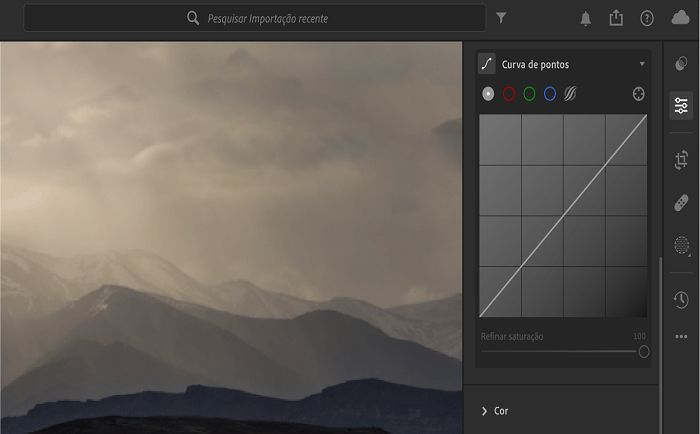700x434 pixels.
Task: Click the tone curve graph center
Action: [563, 216]
